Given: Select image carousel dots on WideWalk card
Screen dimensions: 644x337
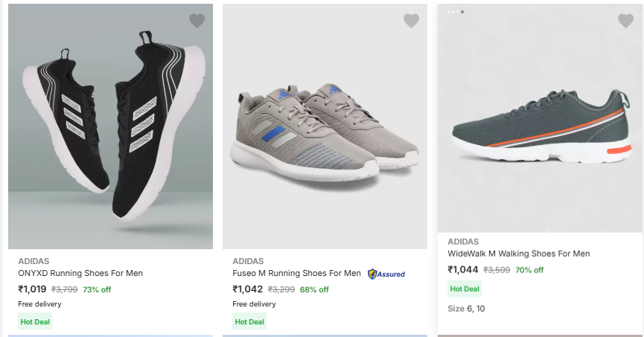Looking at the screenshot, I should [x=456, y=12].
